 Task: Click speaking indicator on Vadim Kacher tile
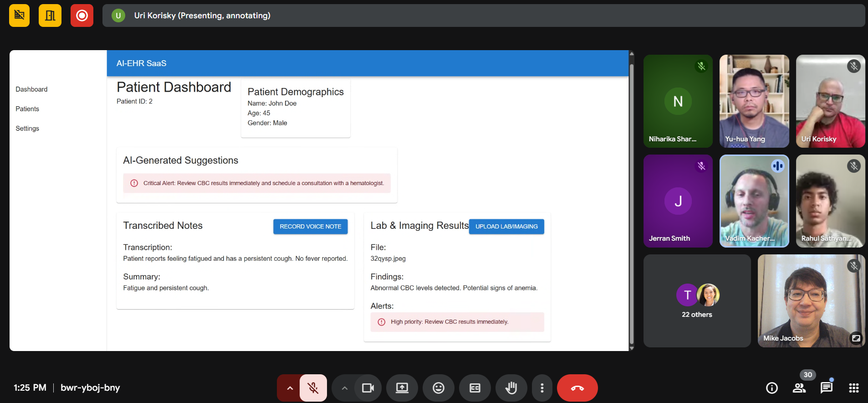click(x=778, y=166)
